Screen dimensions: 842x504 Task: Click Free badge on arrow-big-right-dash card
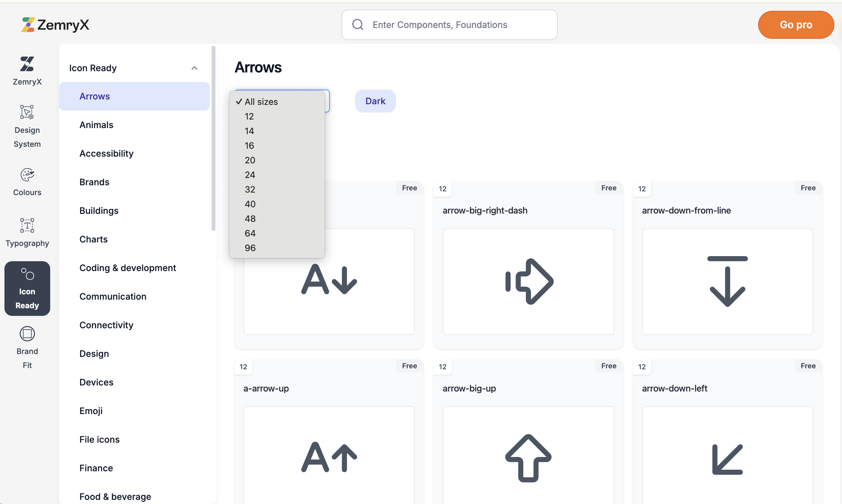coord(608,188)
